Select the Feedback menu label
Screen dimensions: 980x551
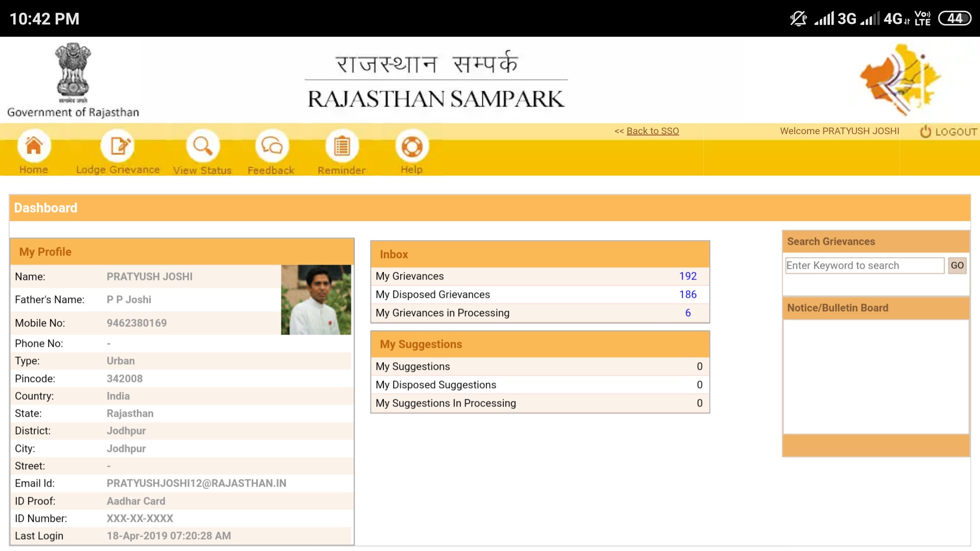coord(271,170)
